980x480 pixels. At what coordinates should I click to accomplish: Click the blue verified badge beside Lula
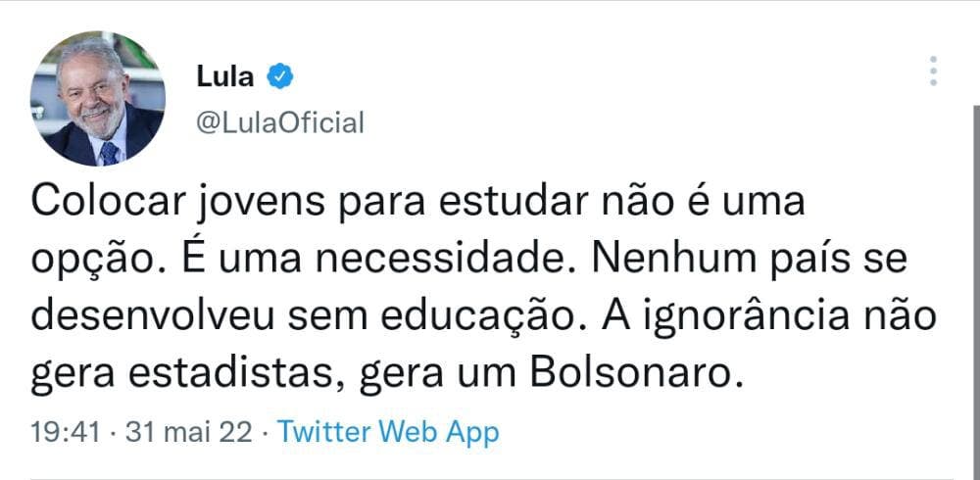279,75
